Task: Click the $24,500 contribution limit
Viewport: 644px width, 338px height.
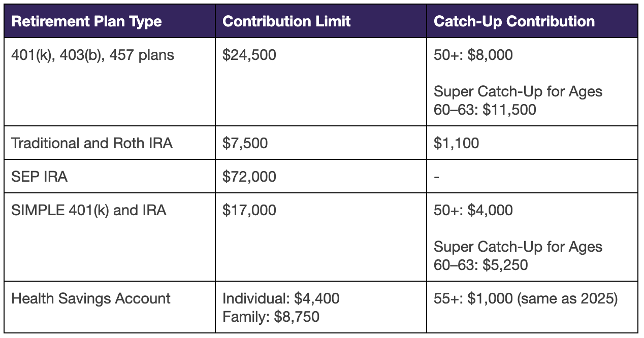Action: (x=249, y=55)
